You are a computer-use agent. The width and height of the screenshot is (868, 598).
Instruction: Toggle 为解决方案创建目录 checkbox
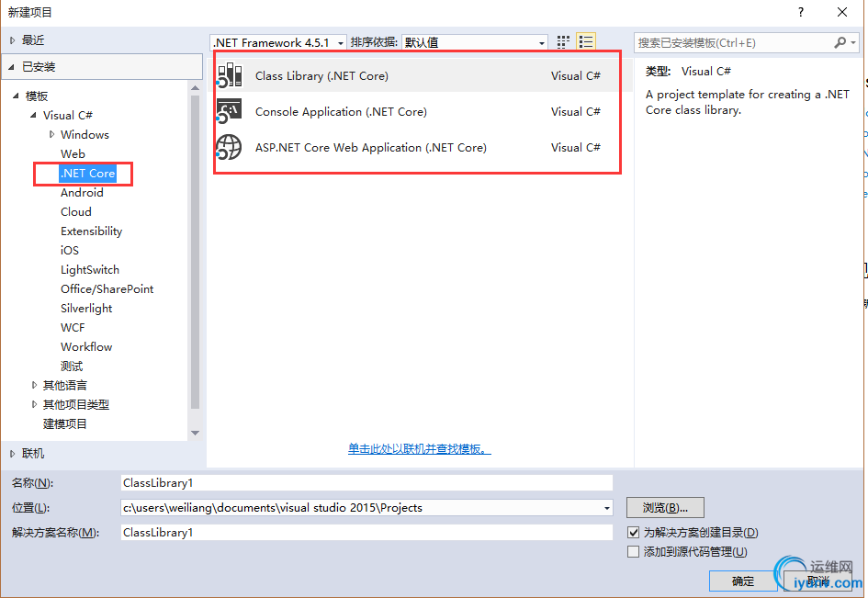pos(633,533)
